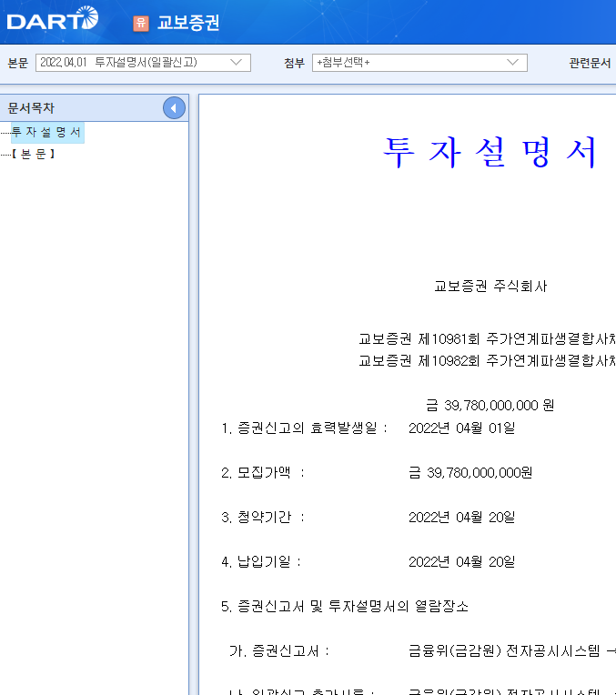Click the 모집가액 label

coord(263,473)
